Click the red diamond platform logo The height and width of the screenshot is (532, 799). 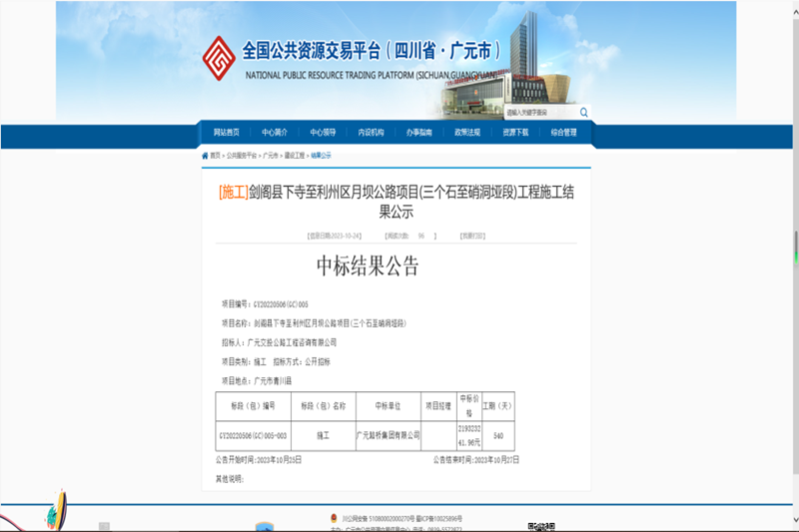[220, 59]
